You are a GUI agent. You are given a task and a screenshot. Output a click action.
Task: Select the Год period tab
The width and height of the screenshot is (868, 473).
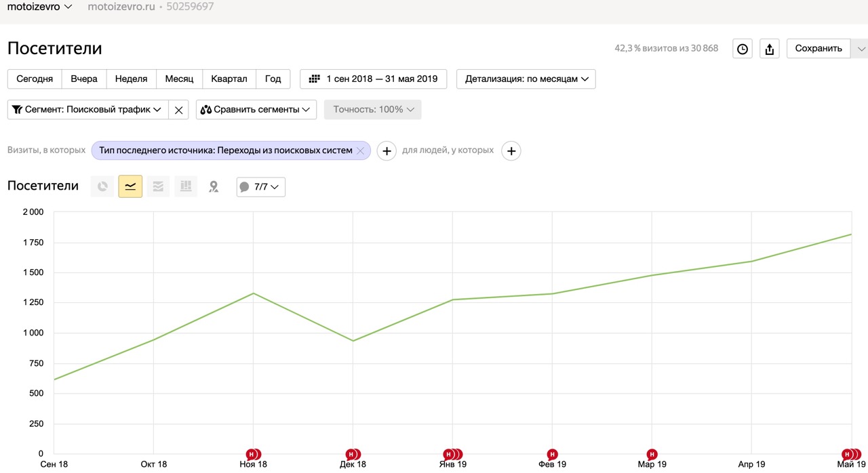pos(273,79)
